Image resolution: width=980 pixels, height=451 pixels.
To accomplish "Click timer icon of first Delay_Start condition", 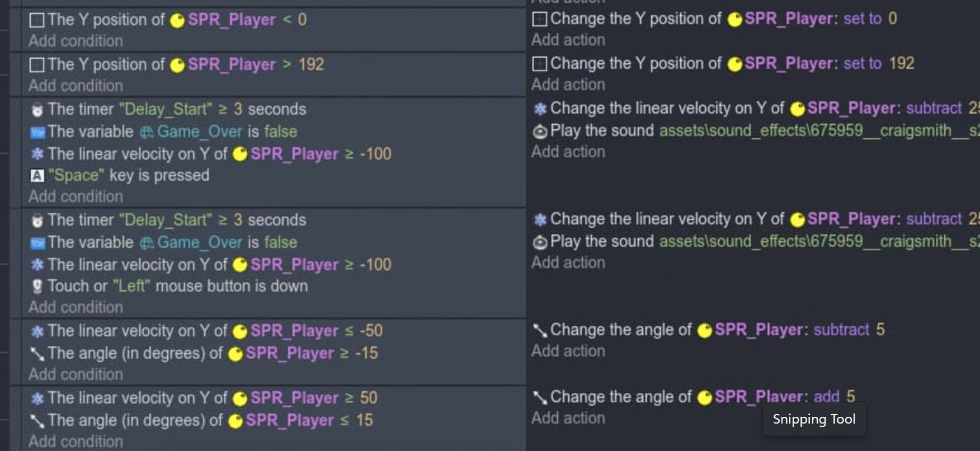I will coord(37,110).
